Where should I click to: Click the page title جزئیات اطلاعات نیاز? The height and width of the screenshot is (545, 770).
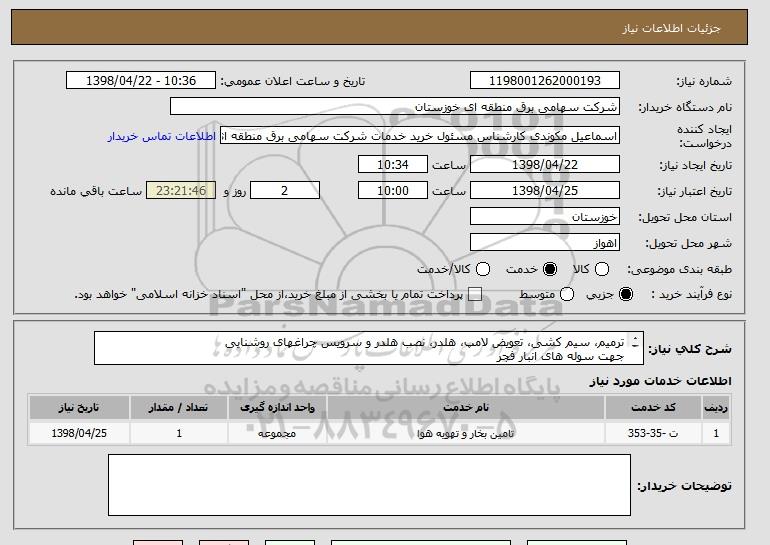click(x=671, y=28)
